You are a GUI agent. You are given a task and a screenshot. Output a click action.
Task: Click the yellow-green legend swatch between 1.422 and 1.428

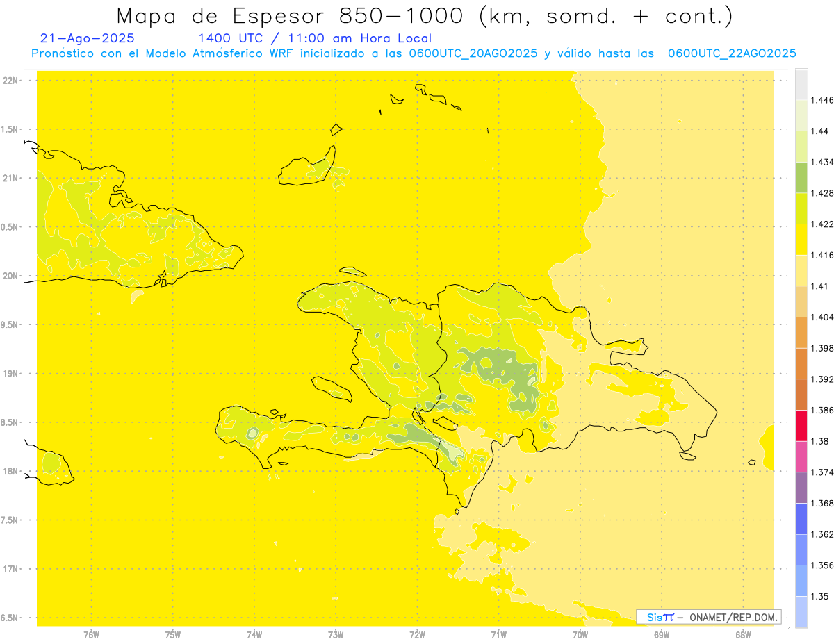[801, 208]
